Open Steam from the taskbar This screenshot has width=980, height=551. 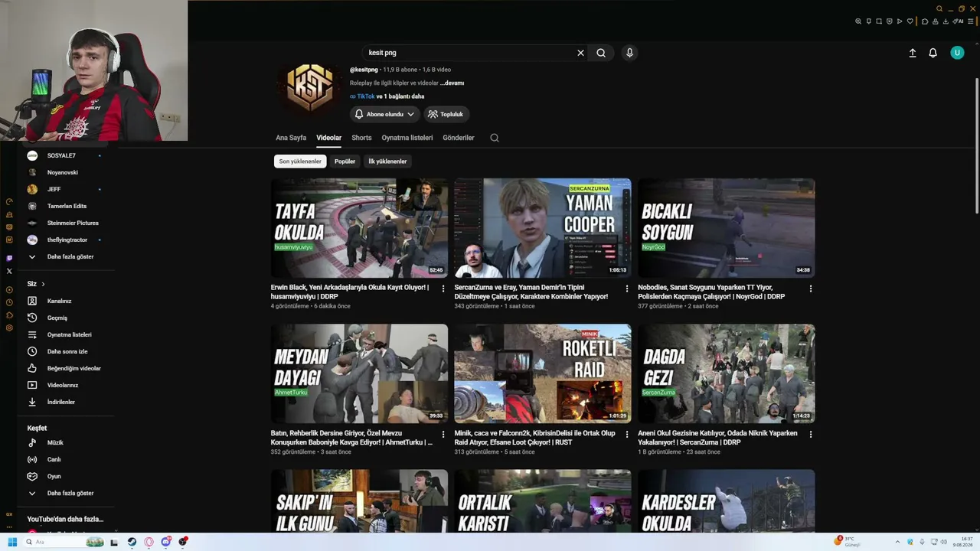pyautogui.click(x=132, y=542)
